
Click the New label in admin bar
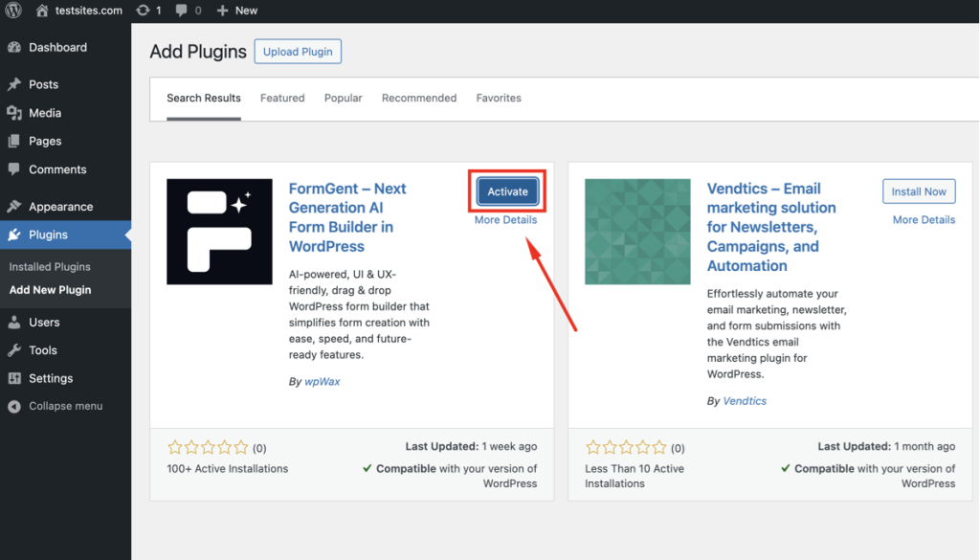point(246,11)
